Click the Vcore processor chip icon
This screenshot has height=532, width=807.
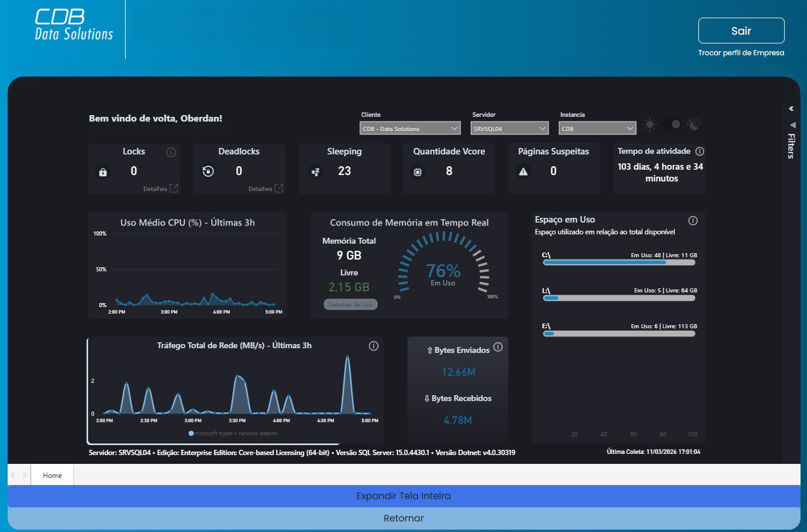click(418, 172)
